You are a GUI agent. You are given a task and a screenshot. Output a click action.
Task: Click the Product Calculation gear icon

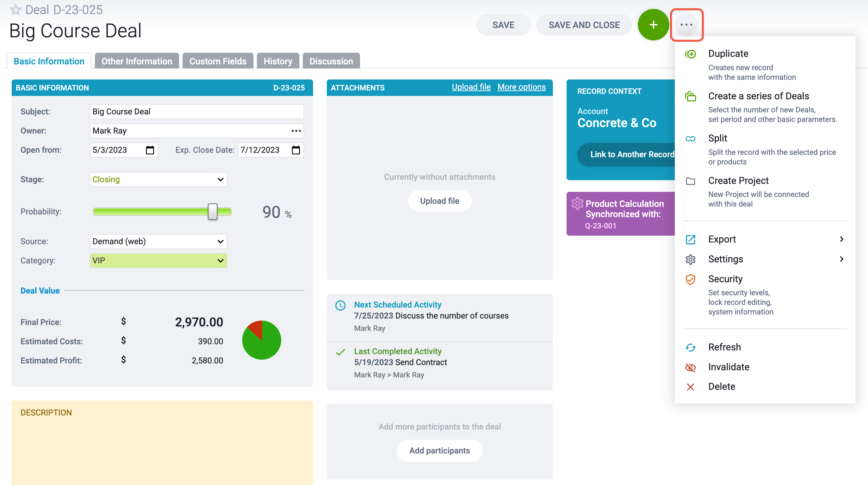(577, 203)
